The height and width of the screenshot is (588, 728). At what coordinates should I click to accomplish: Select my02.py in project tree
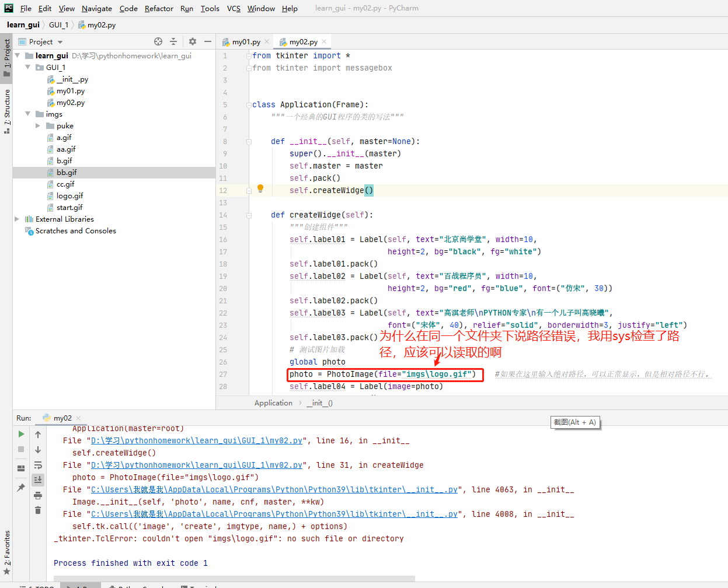point(71,102)
